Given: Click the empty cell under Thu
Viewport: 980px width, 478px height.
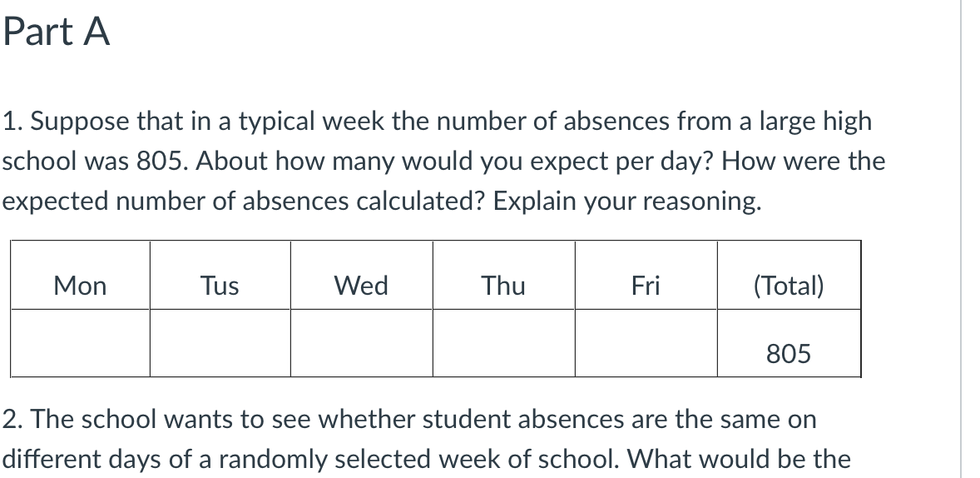Looking at the screenshot, I should point(503,343).
